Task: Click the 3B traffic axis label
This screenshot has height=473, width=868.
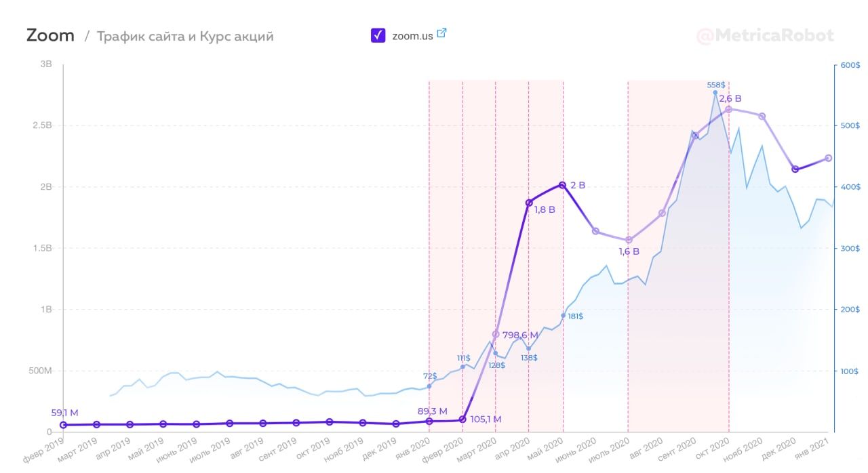Action: [x=46, y=64]
